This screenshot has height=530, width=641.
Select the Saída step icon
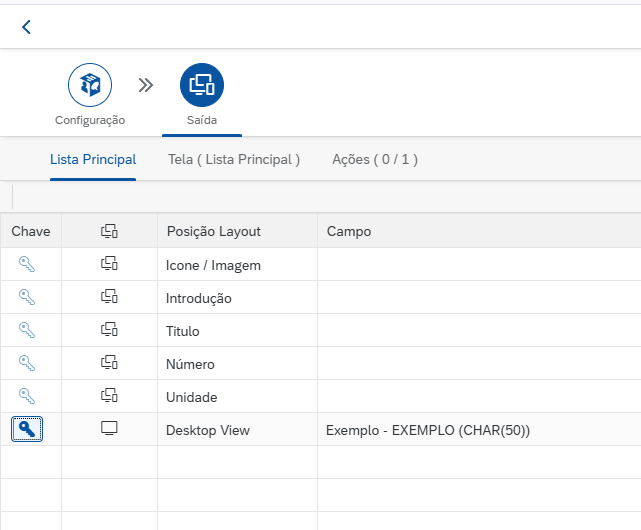coord(202,85)
